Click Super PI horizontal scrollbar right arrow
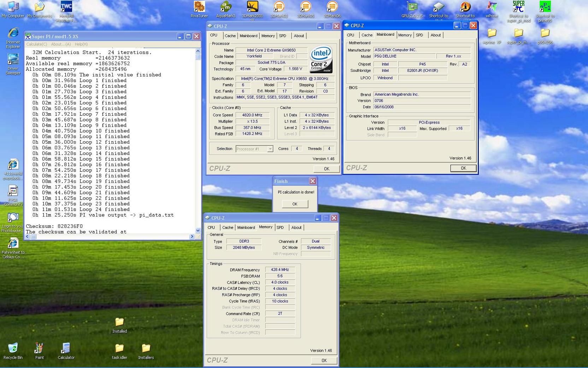 pos(192,237)
